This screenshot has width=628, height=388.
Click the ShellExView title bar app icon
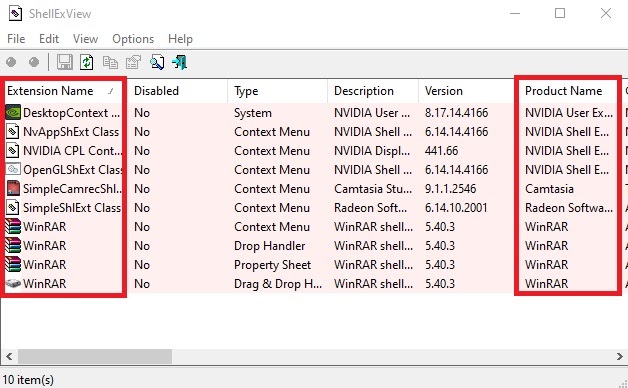[15, 14]
